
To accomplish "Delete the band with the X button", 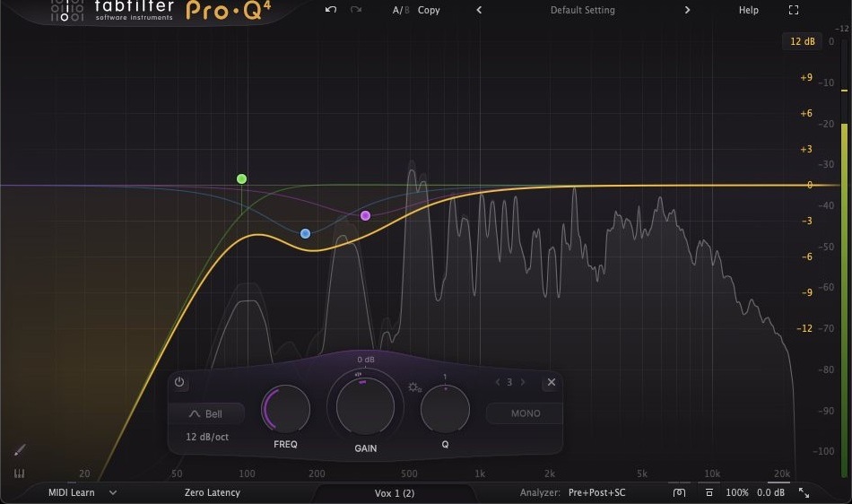I will click(551, 382).
